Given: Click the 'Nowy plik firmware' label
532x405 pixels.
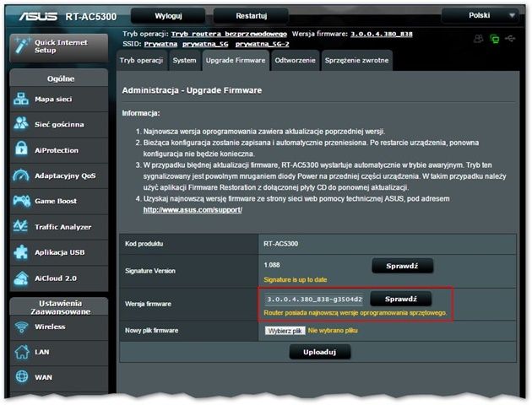Looking at the screenshot, I should [152, 331].
